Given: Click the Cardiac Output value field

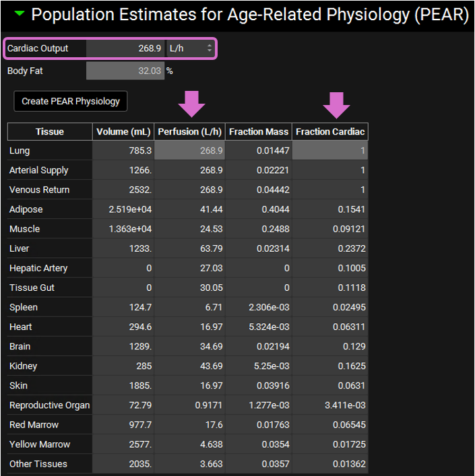Looking at the screenshot, I should (125, 48).
